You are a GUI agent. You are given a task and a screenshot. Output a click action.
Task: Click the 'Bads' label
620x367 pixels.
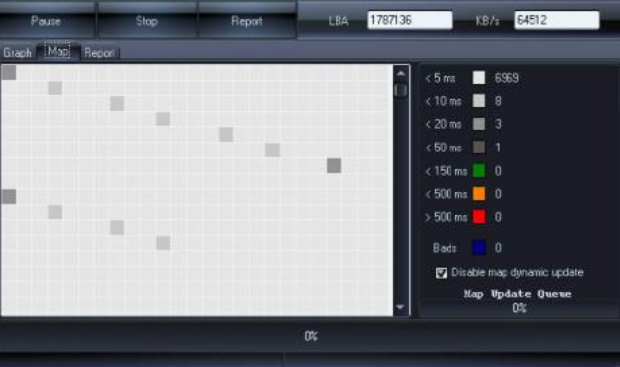pyautogui.click(x=444, y=248)
